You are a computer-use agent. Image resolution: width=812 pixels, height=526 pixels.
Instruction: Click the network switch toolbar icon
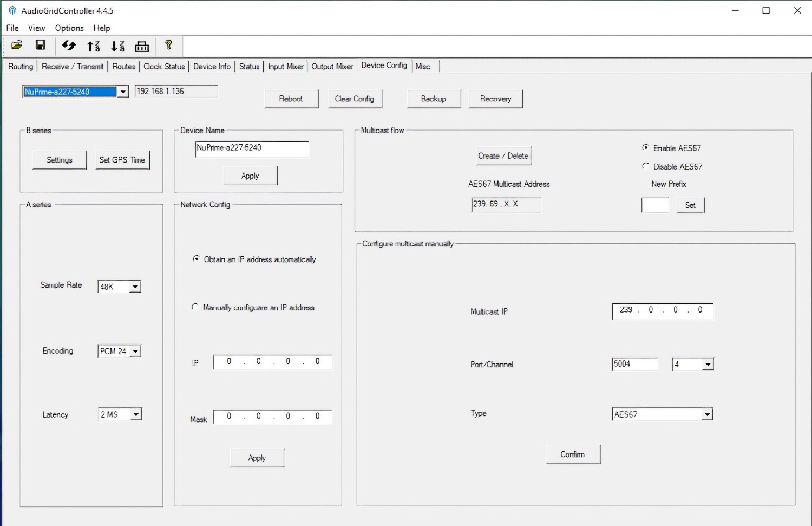[142, 46]
